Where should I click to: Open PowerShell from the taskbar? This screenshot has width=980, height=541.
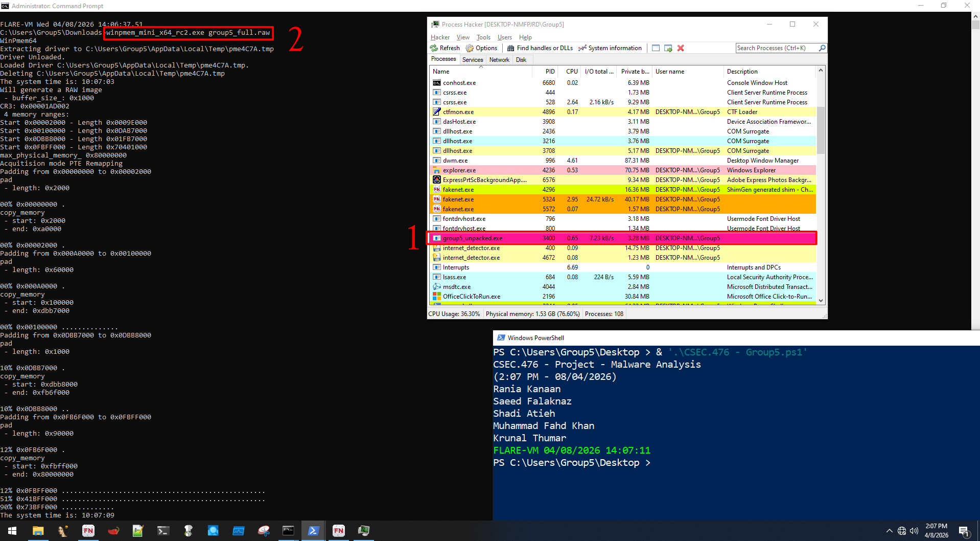(x=313, y=531)
